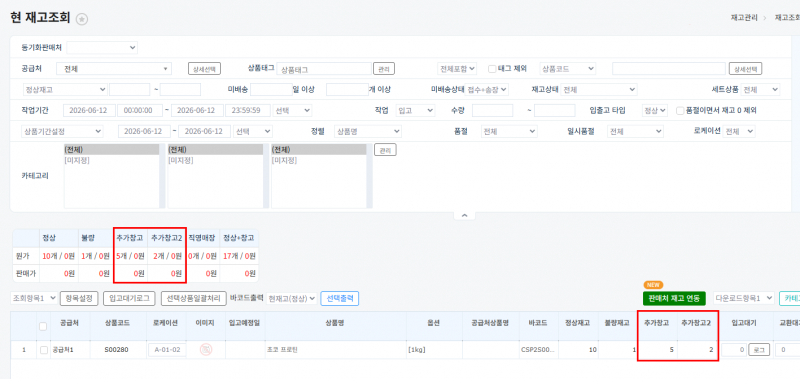Image resolution: width=800 pixels, height=379 pixels.
Task: Click summary value 17개 / 0원 under 정상+창고
Action: point(239,256)
